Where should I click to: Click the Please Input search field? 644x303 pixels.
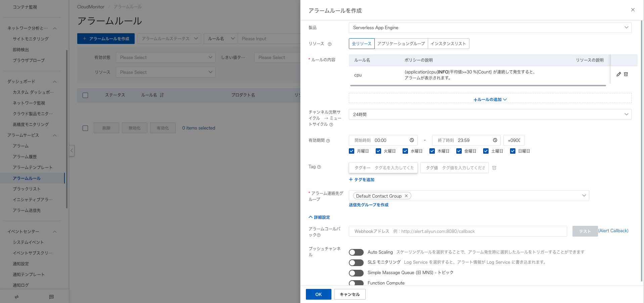269,39
